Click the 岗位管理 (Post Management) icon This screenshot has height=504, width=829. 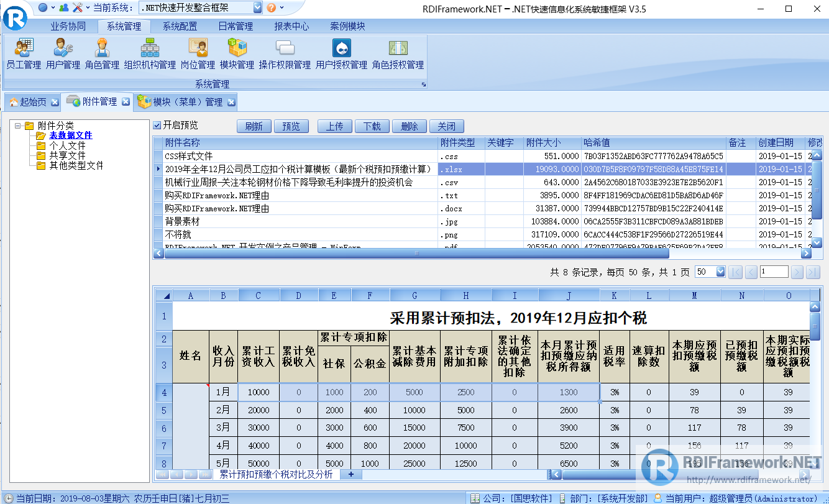point(197,53)
